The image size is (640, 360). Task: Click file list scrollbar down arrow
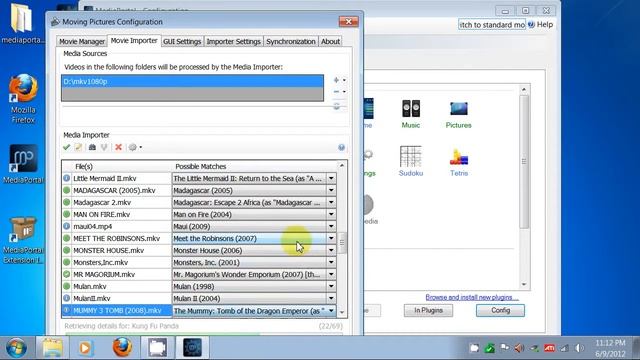coord(342,312)
